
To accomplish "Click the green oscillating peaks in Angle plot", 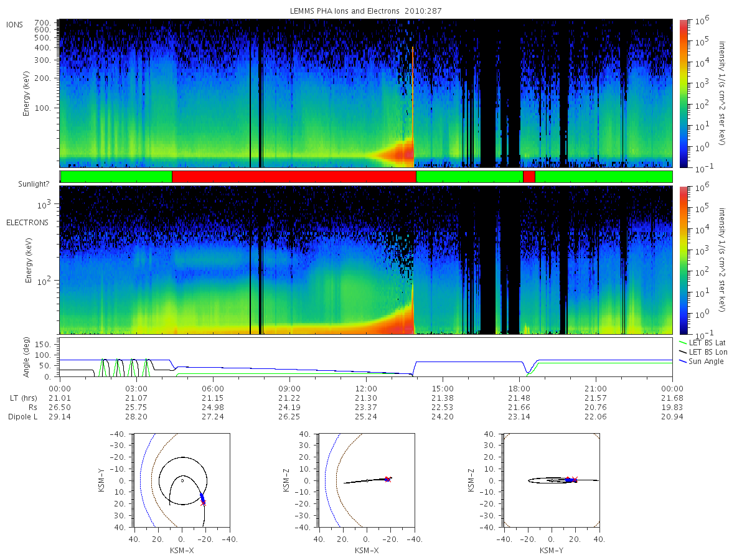I will tap(125, 367).
